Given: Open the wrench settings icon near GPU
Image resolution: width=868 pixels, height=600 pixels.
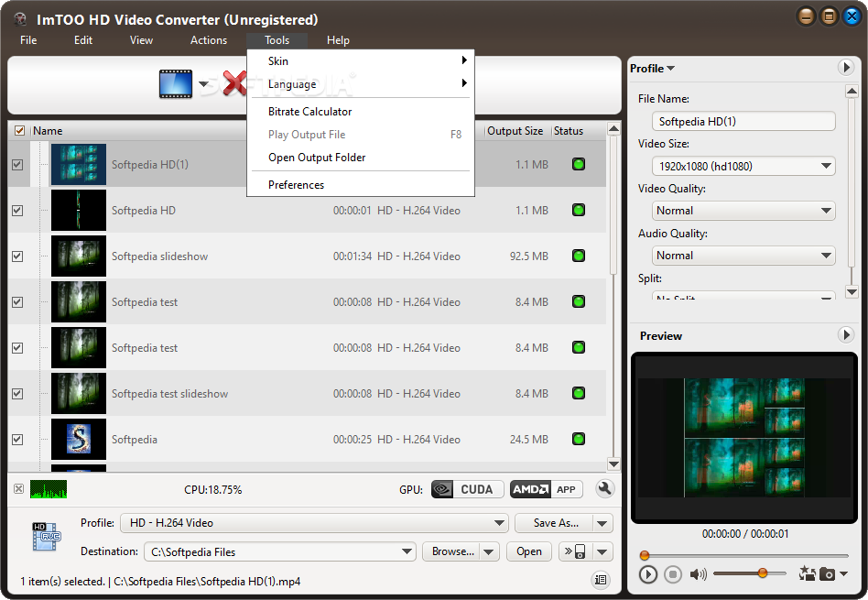Looking at the screenshot, I should point(604,488).
